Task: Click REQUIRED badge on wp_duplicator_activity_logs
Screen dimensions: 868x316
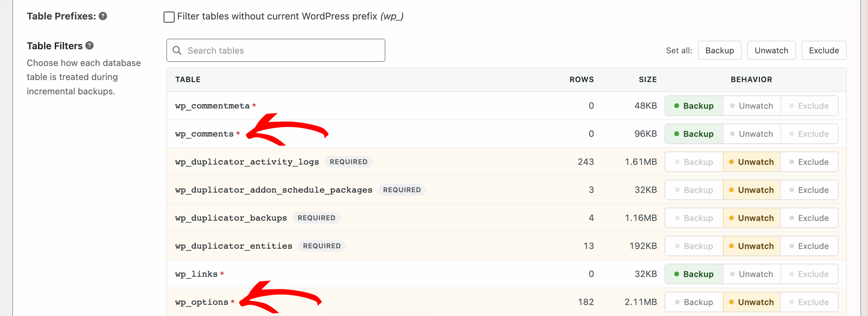Action: pos(348,162)
